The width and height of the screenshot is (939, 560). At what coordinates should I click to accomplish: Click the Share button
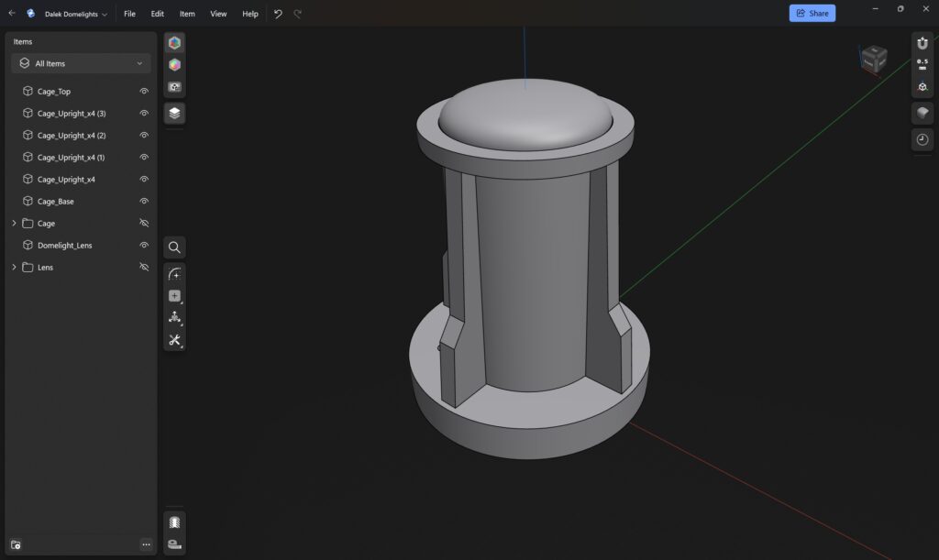pyautogui.click(x=812, y=14)
